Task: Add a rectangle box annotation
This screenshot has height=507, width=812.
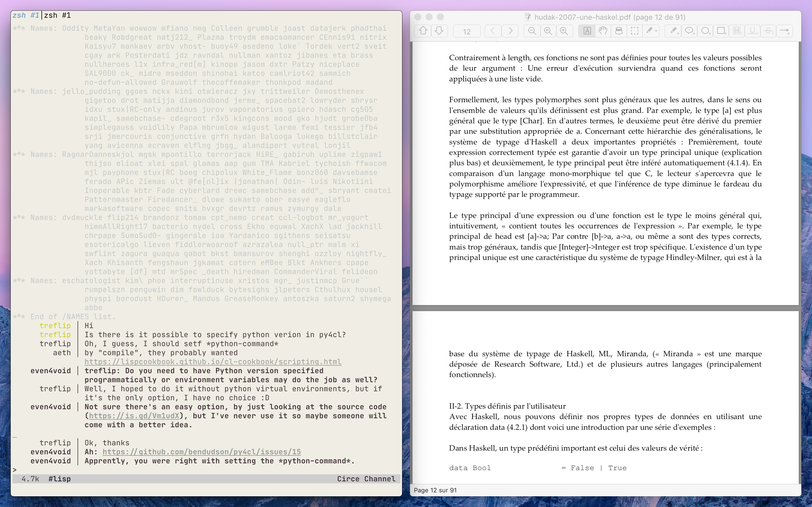Action: click(x=721, y=31)
